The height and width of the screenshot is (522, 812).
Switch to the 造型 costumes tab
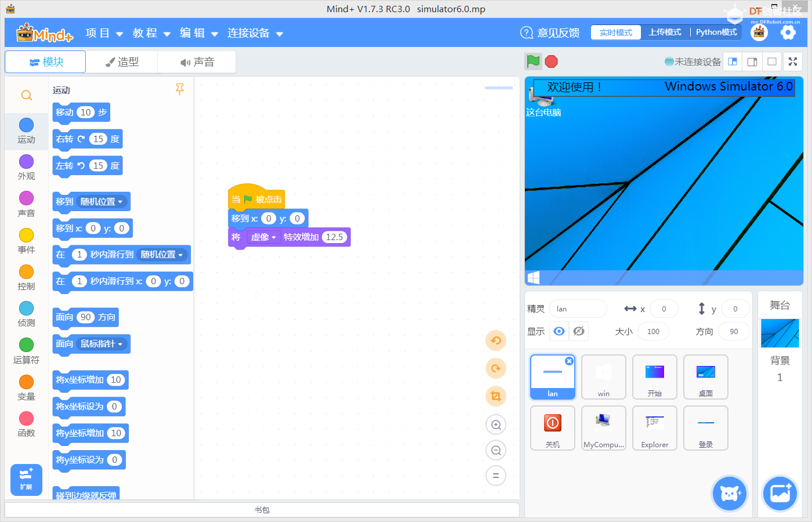pos(122,62)
